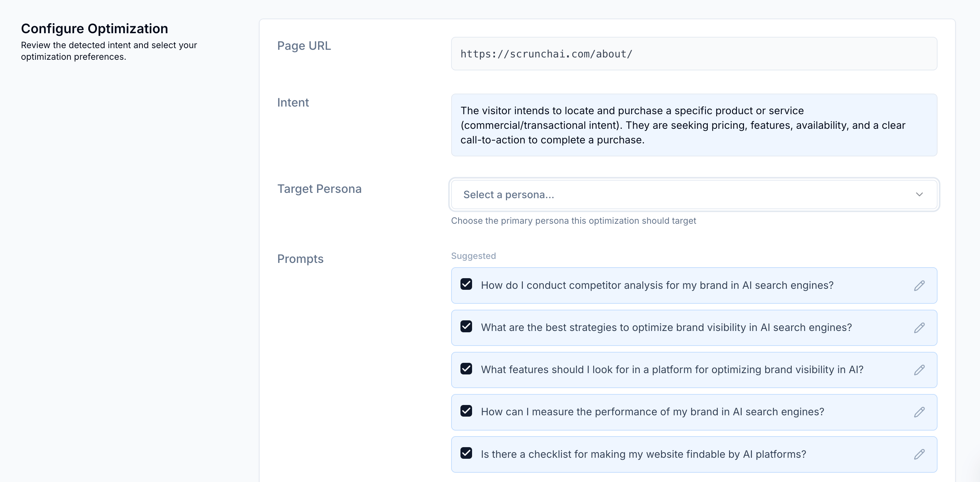Screen dimensions: 980x482
Task: Toggle the website checklist prompt checkbox
Action: click(466, 453)
